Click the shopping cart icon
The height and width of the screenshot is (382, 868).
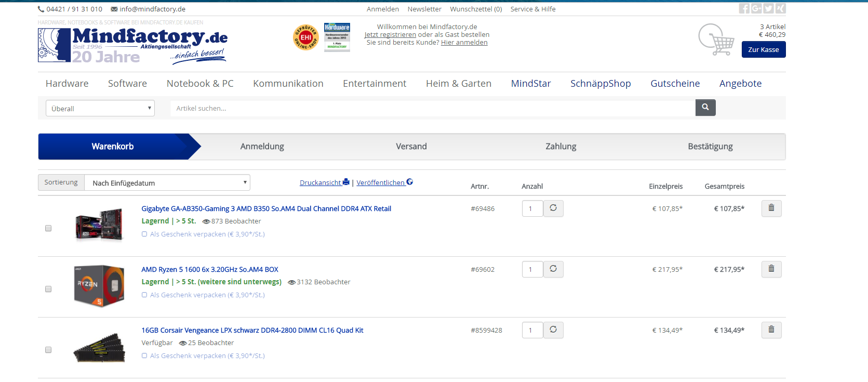click(716, 39)
